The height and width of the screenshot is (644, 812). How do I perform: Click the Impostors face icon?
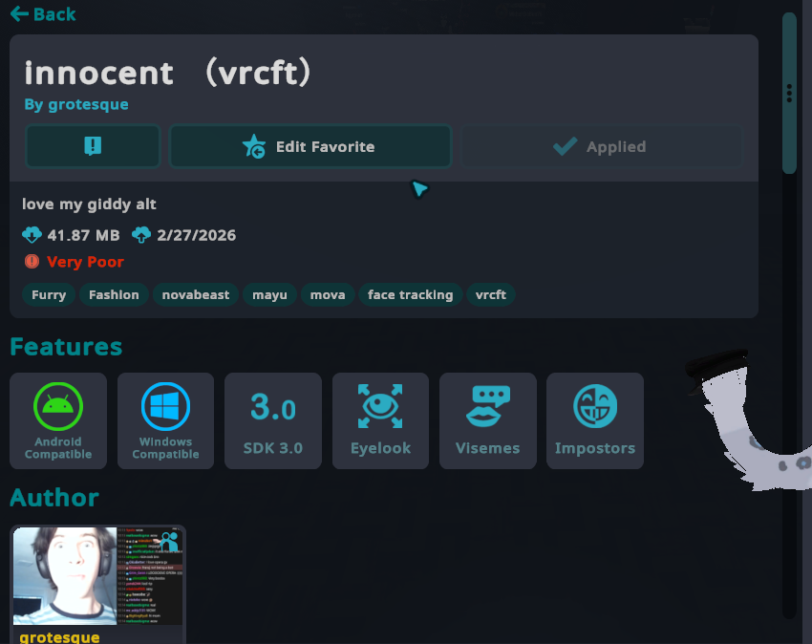point(595,406)
